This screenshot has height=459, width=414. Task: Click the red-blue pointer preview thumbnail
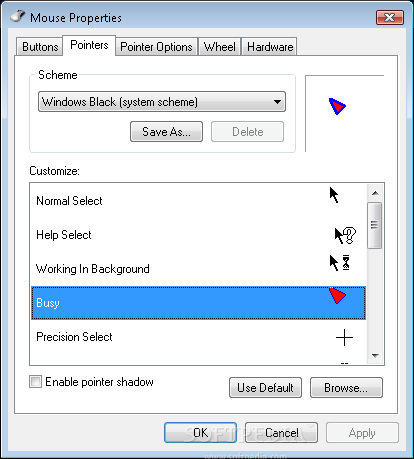coord(337,106)
